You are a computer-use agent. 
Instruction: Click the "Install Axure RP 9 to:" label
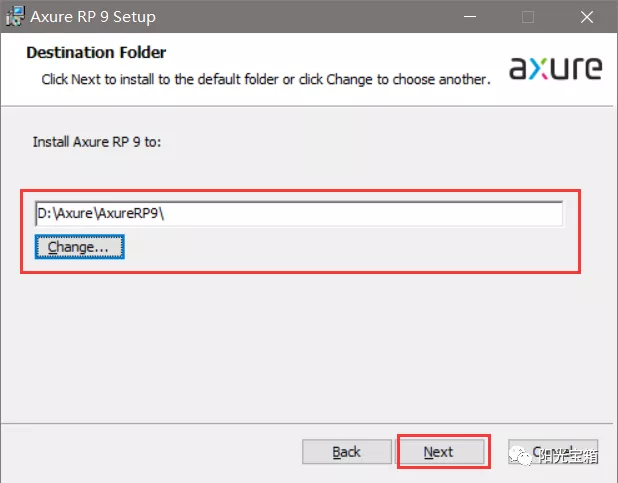point(97,142)
